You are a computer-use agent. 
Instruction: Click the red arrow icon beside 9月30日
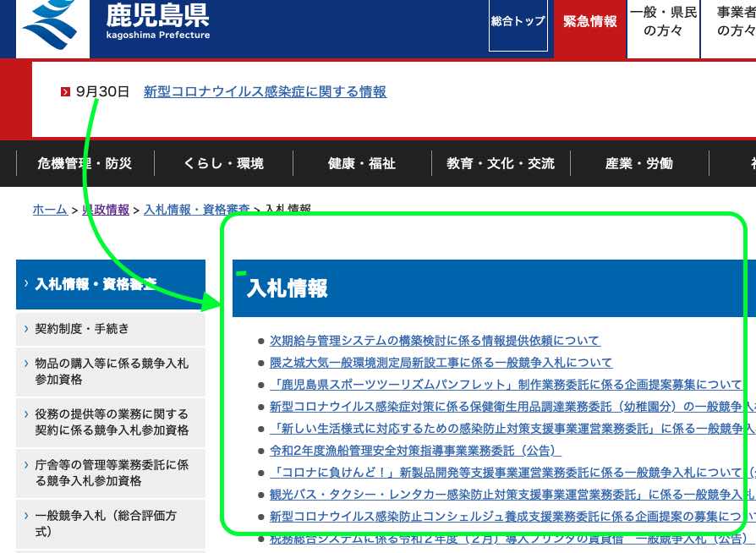[65, 92]
